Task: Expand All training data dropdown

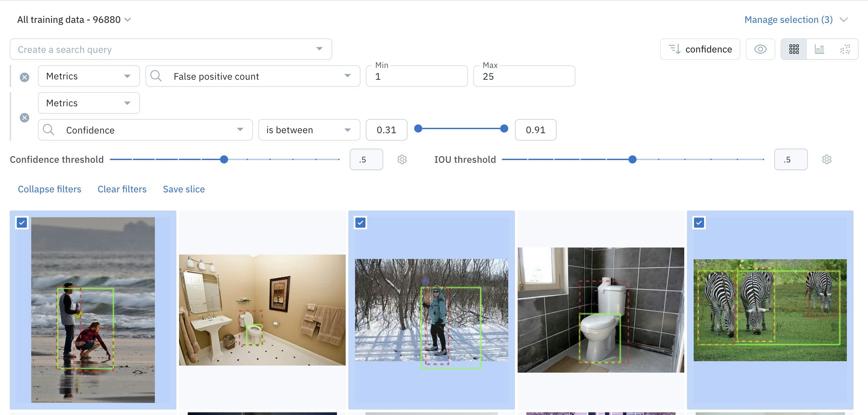Action: point(74,20)
